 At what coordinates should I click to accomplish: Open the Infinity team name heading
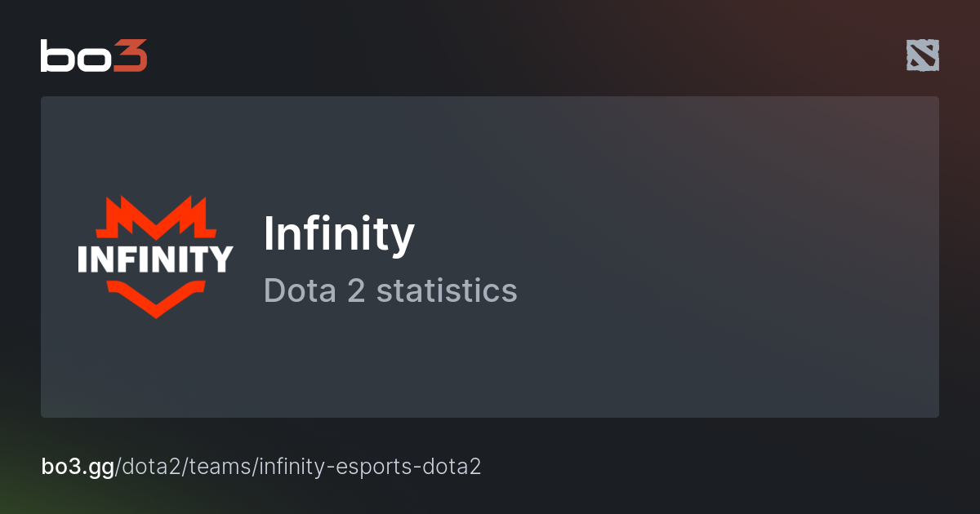339,234
